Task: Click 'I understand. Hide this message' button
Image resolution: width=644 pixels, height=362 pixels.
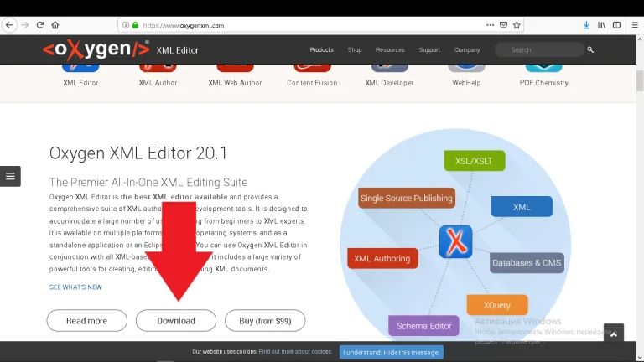Action: [x=391, y=353]
